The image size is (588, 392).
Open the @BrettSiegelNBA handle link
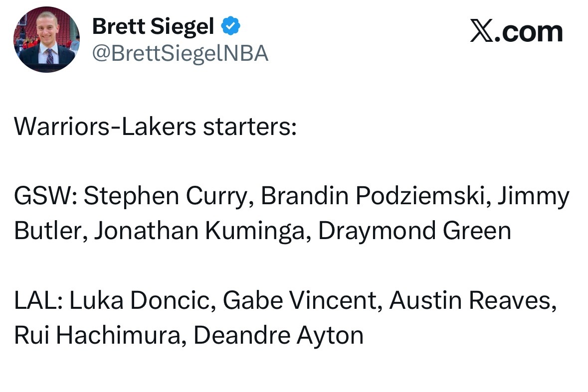click(x=181, y=53)
